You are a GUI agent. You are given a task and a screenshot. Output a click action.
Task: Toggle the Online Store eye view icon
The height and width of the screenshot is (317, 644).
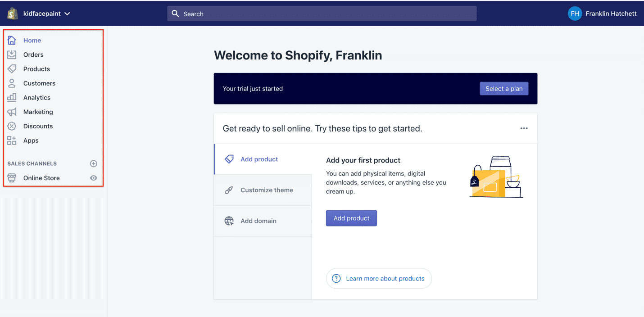(94, 178)
